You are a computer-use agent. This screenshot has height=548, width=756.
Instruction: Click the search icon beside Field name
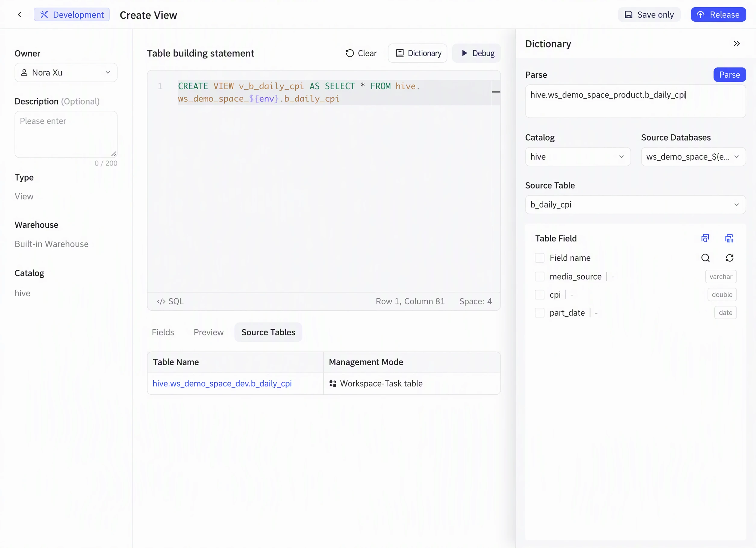[x=705, y=258]
